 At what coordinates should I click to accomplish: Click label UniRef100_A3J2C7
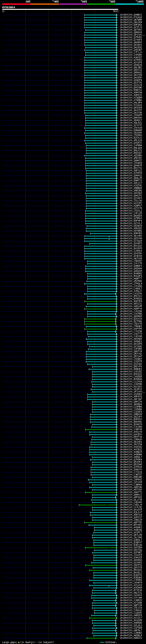131,618
